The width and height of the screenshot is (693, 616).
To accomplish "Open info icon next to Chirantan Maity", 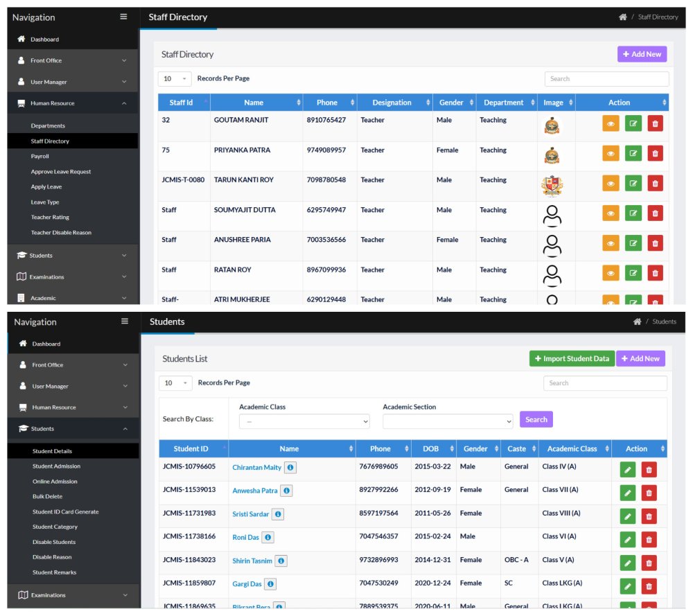I will click(x=290, y=467).
